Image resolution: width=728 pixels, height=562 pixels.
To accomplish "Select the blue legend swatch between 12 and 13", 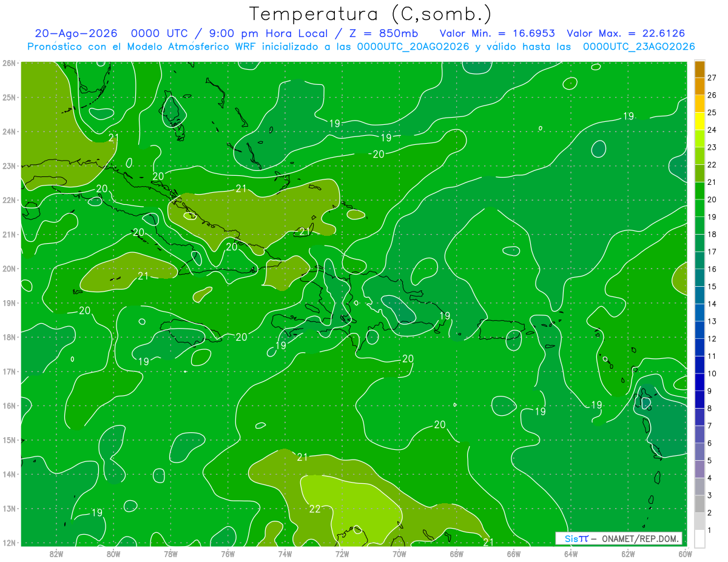I will pyautogui.click(x=700, y=330).
